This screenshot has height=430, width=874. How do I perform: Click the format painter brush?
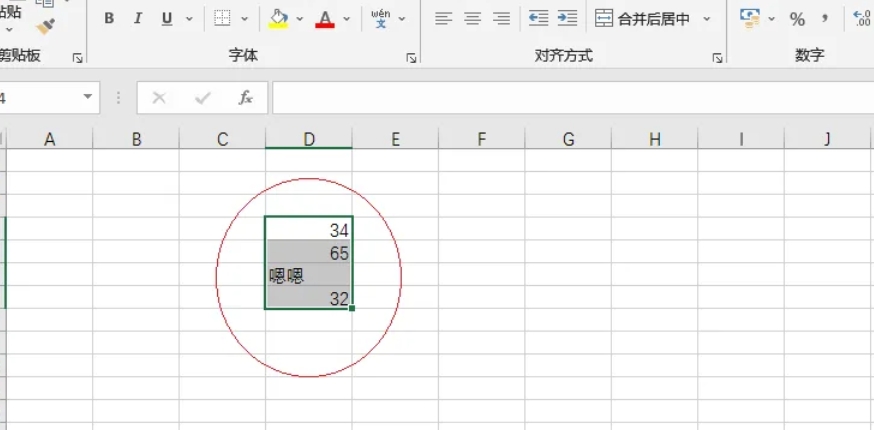click(45, 26)
